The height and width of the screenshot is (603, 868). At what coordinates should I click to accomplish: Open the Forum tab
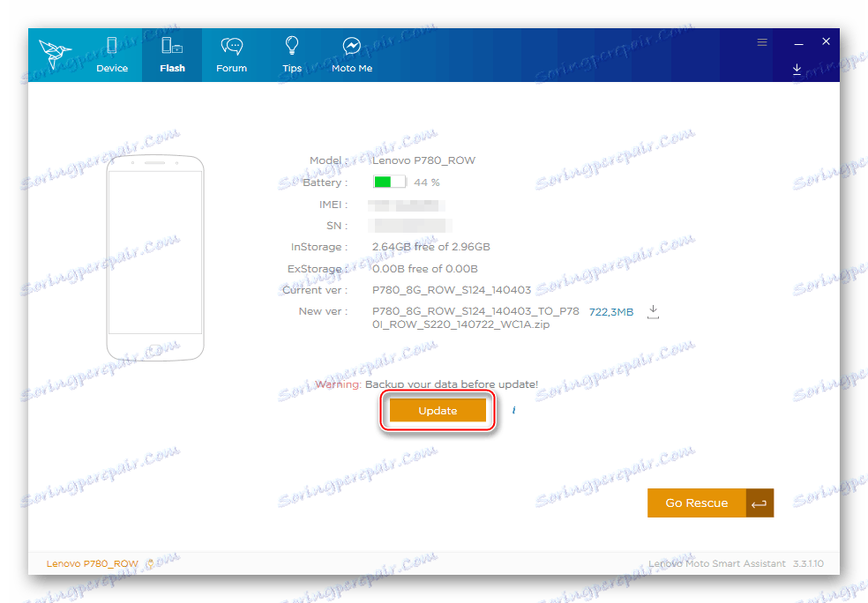231,55
